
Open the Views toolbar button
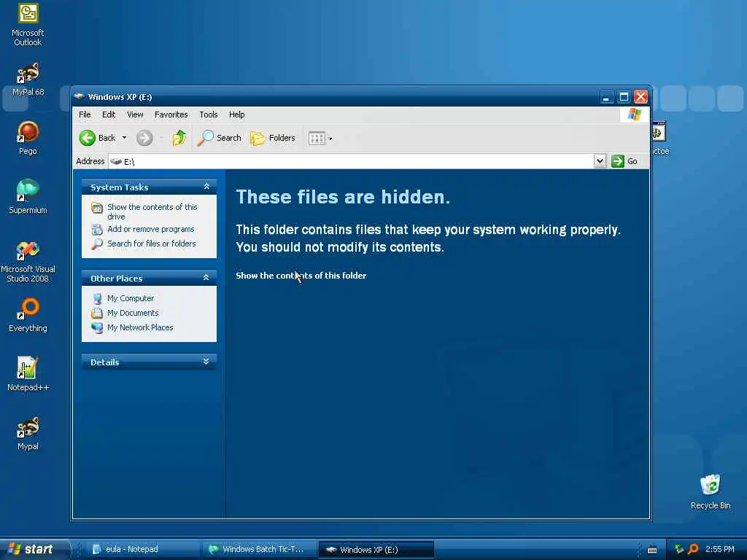click(x=317, y=138)
